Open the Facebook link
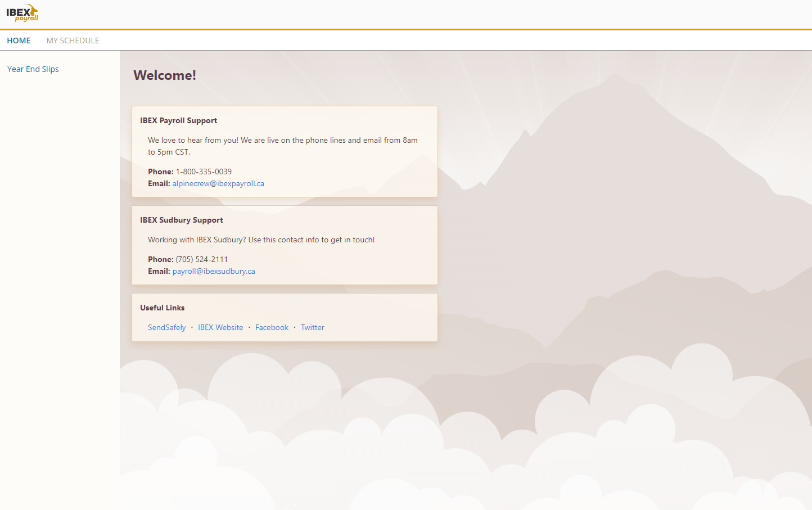The height and width of the screenshot is (510, 812). click(x=272, y=327)
